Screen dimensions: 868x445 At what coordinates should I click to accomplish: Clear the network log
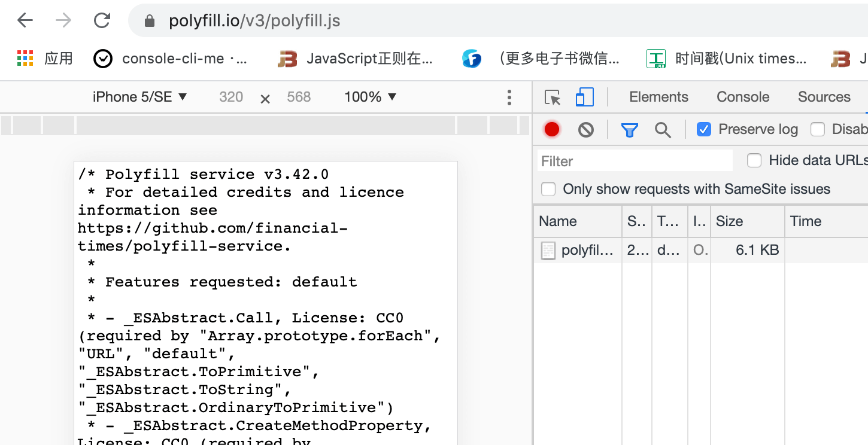point(586,130)
